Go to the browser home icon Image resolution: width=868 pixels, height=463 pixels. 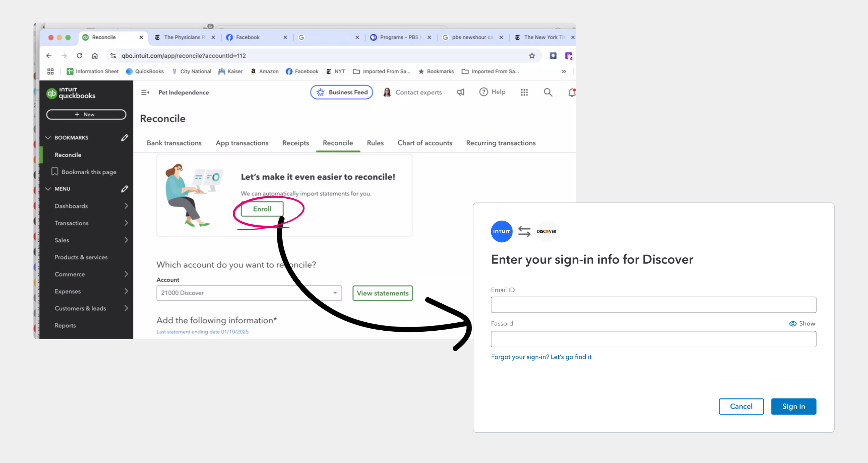(x=95, y=56)
